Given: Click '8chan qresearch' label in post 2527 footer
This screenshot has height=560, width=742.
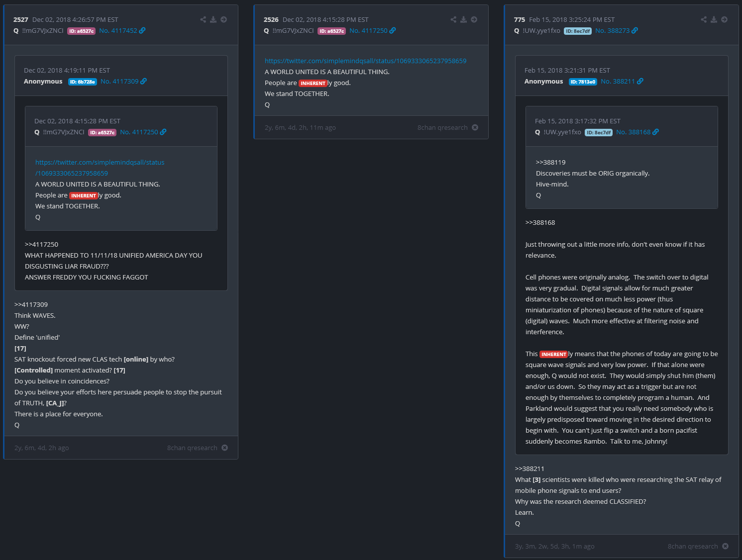Looking at the screenshot, I should pos(192,448).
